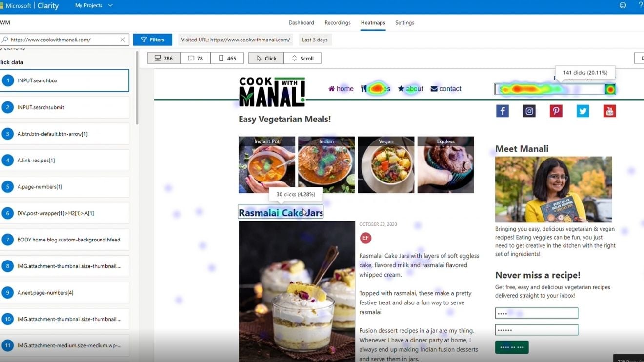Switch heatmap to Click mode

[266, 58]
